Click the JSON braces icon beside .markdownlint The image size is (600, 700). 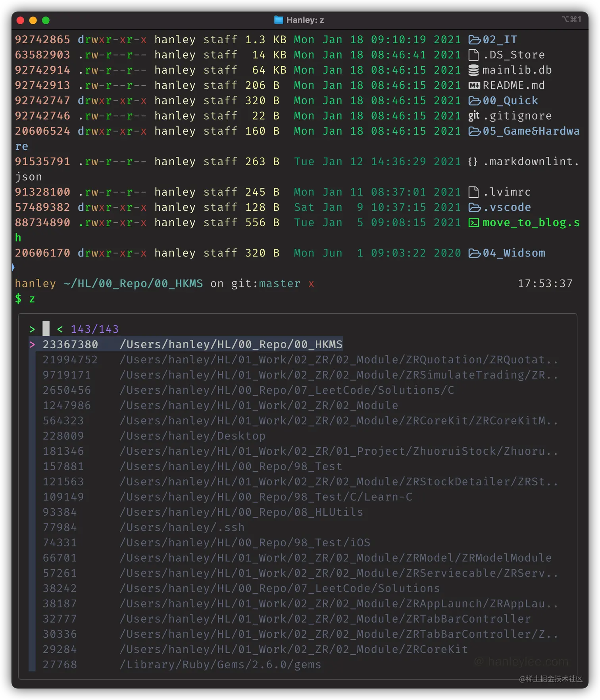pos(473,162)
